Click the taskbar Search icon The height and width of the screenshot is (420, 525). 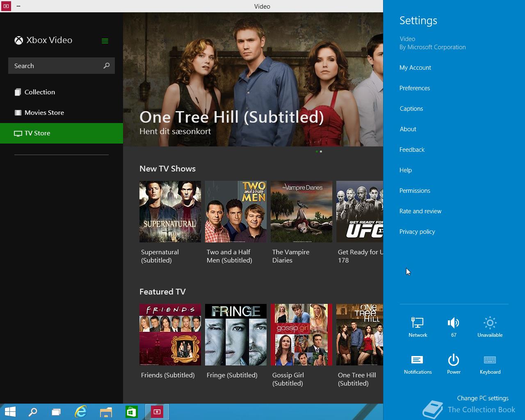(x=32, y=412)
